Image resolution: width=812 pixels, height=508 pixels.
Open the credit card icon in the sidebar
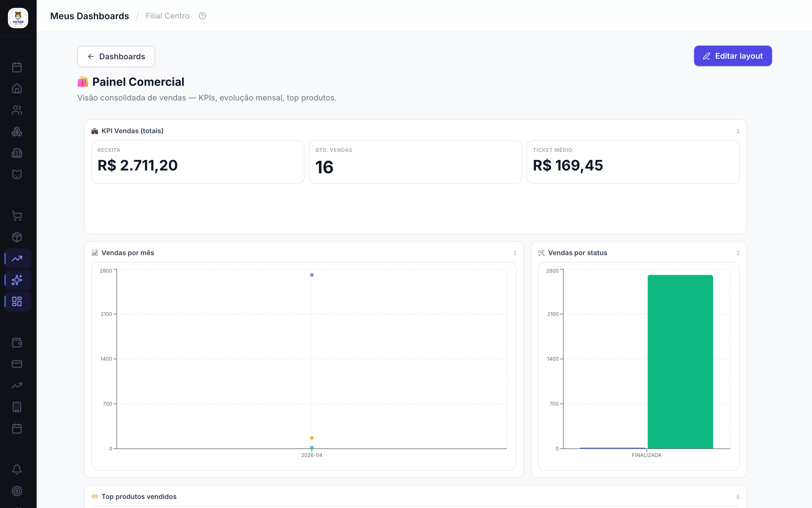pos(17,364)
